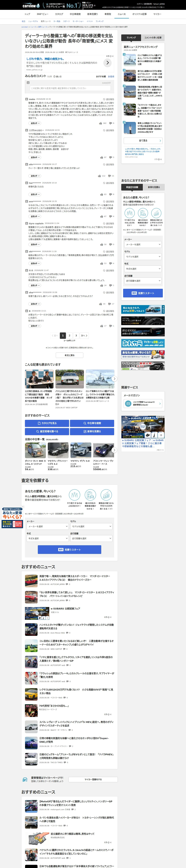Viewport: 186px width, 868px height.
Task: Switch to the コメントの多い記事 tab
Action: click(153, 38)
